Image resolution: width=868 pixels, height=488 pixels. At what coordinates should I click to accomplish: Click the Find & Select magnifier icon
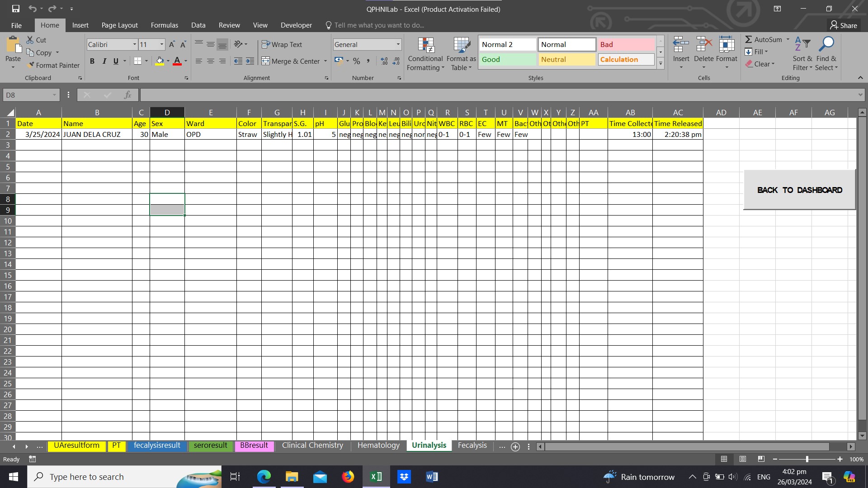tap(826, 44)
